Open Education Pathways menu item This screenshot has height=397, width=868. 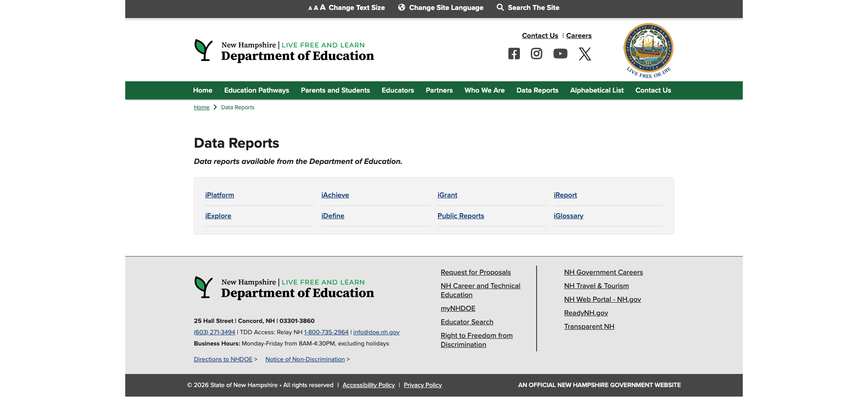pos(257,90)
